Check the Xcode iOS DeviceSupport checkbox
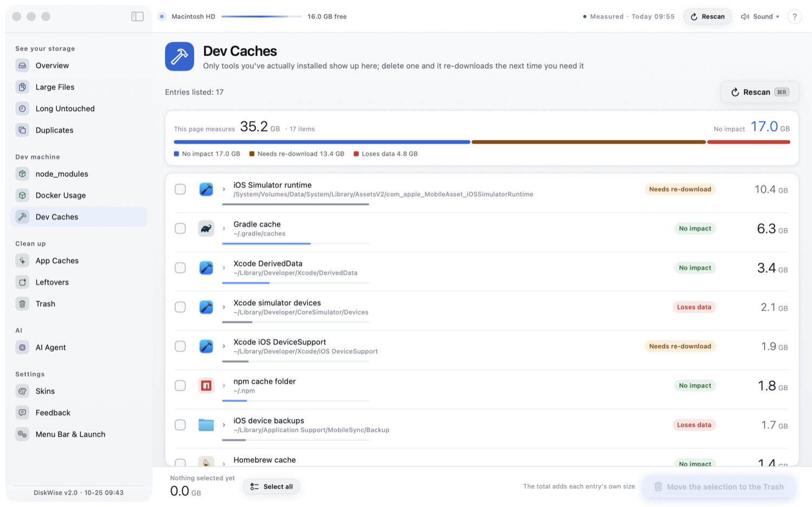Screen dimensions: 812x507 click(180, 346)
